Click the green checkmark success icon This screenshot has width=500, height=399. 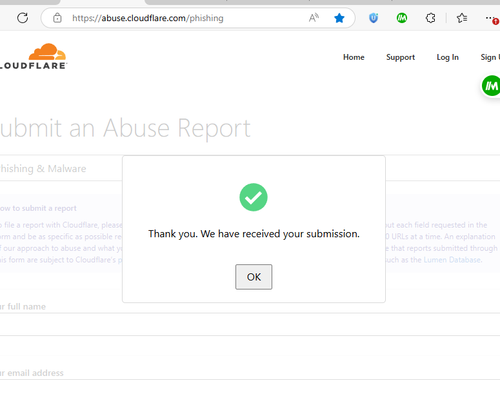click(253, 197)
